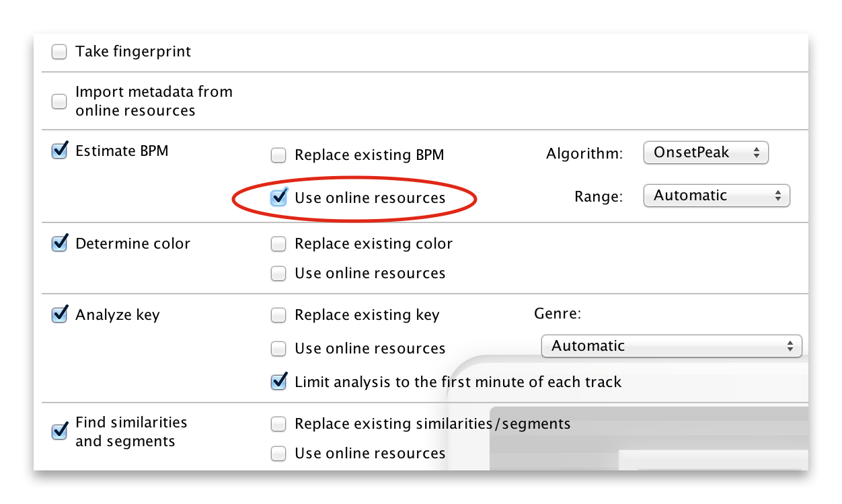Enable Use online resources for key

pyautogui.click(x=278, y=349)
